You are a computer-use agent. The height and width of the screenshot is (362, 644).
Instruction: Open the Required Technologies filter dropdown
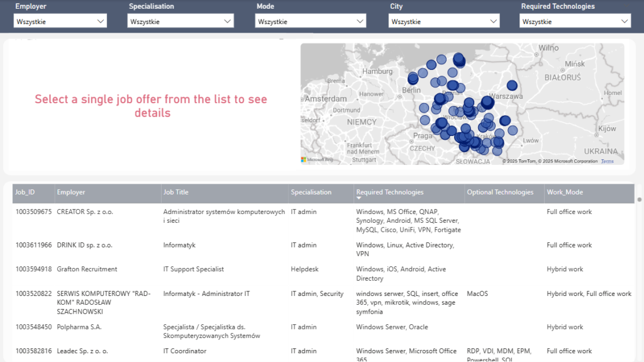575,21
